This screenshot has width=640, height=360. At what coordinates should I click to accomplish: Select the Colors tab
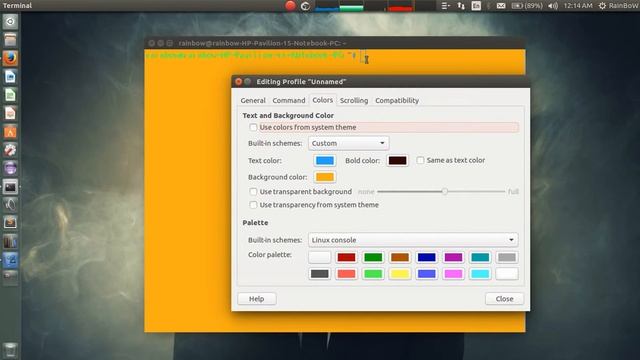pos(322,100)
